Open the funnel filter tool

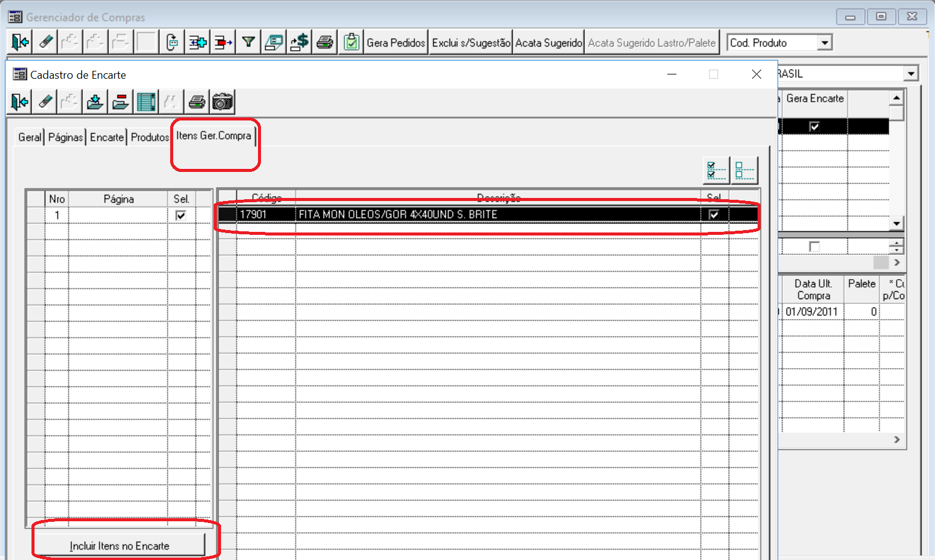(x=248, y=42)
